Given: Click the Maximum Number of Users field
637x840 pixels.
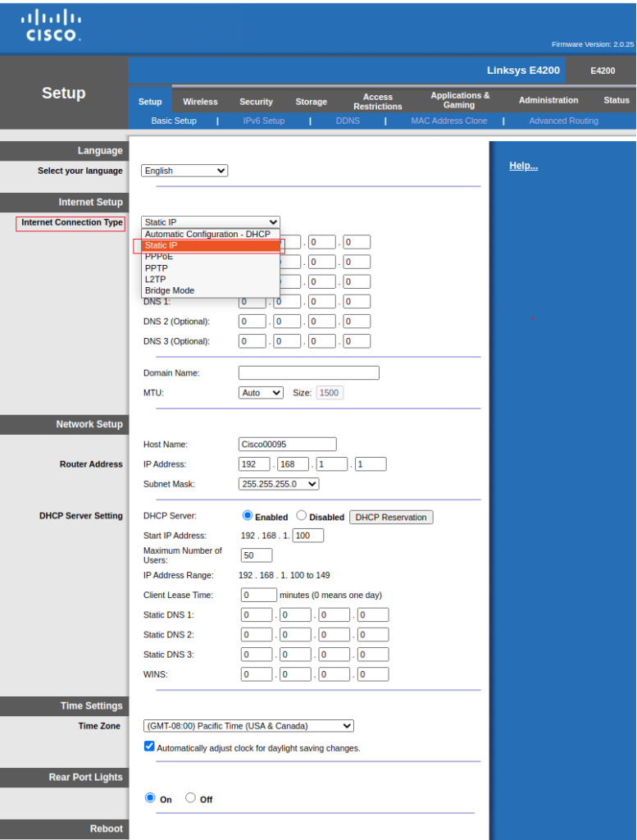Looking at the screenshot, I should [x=256, y=555].
